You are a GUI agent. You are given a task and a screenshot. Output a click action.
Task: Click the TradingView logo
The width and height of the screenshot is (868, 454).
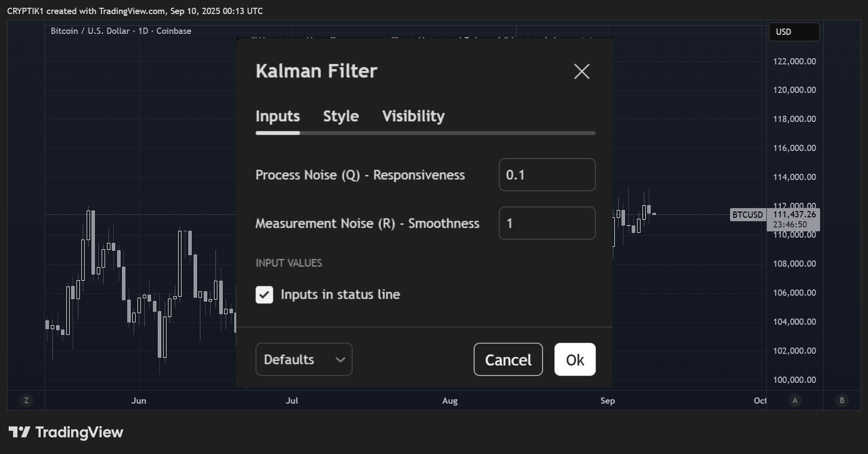click(66, 432)
